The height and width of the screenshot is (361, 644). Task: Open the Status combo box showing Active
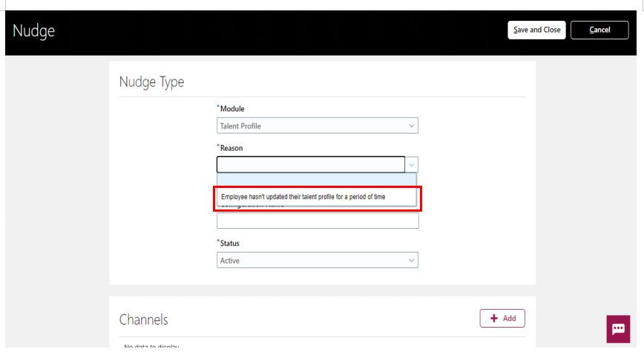[x=318, y=260]
